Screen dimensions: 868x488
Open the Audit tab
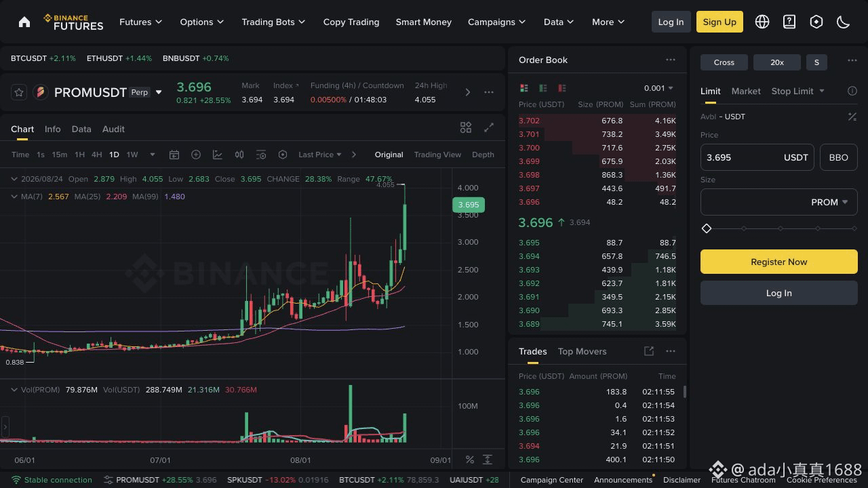point(113,129)
